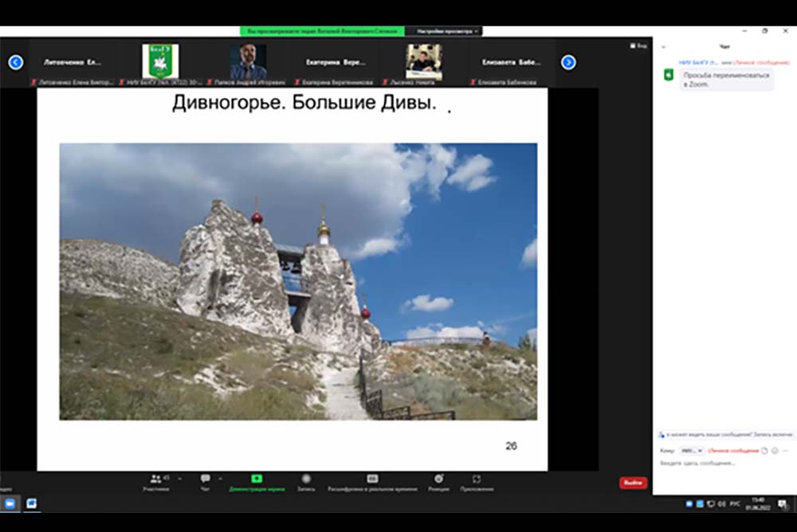Open the chat recipient dropdown
Screen dimensions: 797x532
click(x=690, y=451)
